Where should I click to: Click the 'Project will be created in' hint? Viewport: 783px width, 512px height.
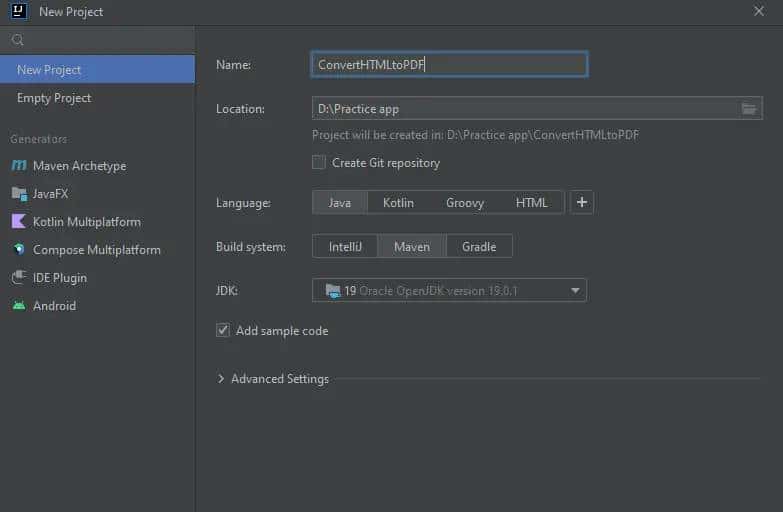pos(475,135)
